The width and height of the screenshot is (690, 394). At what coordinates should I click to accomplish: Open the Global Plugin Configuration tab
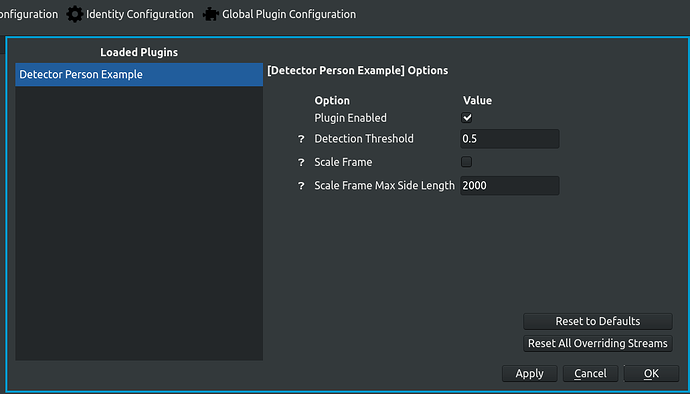click(279, 15)
